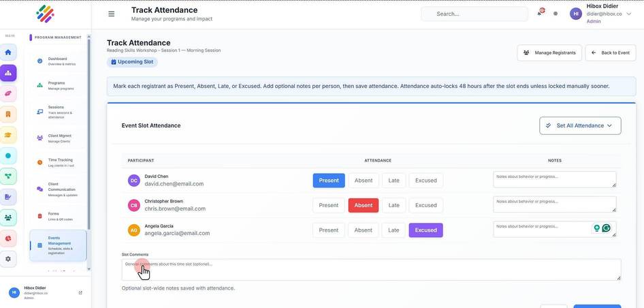644x308 pixels.
Task: Click the green lightbulb icon in Angela's notes
Action: pos(596,228)
